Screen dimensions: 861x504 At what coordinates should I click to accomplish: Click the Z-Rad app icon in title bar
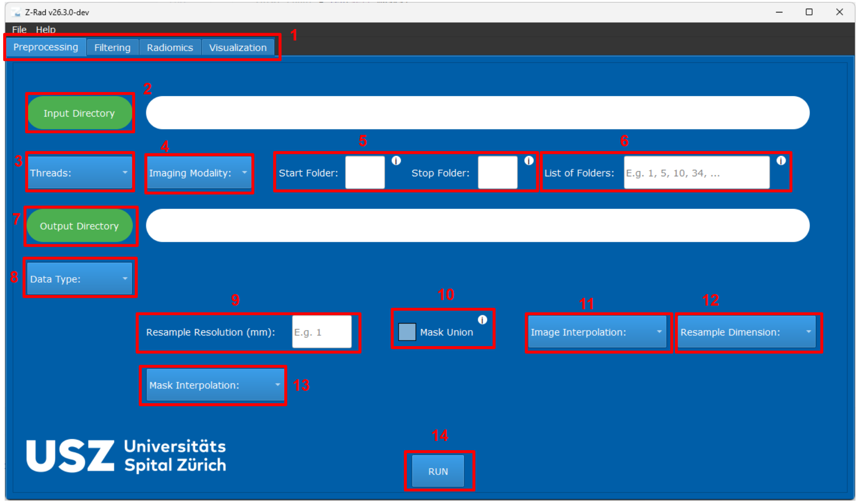17,12
